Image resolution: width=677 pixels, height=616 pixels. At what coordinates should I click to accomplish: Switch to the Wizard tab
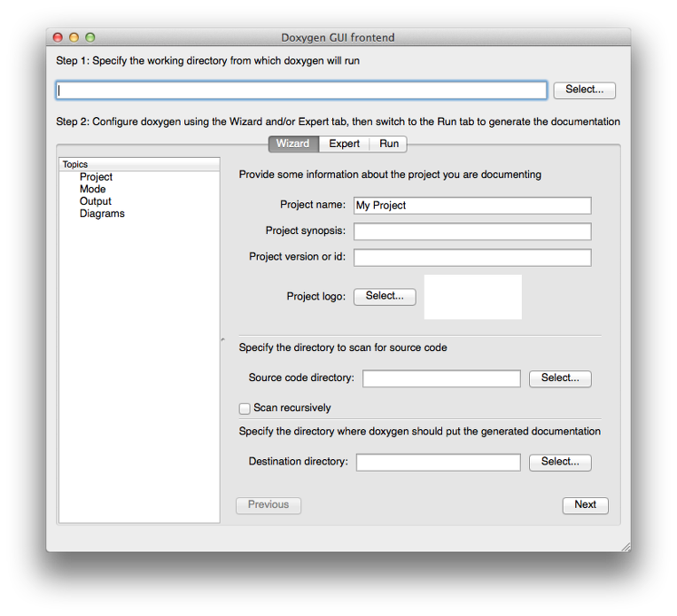click(x=293, y=144)
